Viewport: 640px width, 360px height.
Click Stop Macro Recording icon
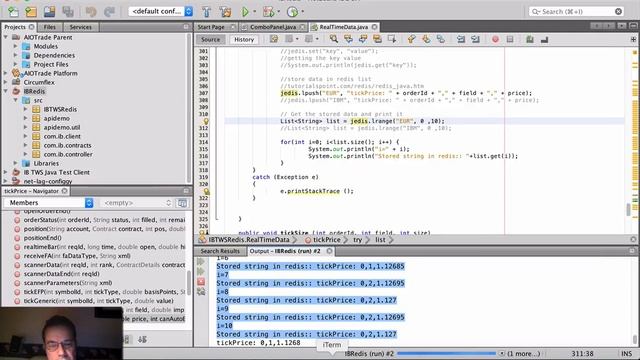coord(510,39)
